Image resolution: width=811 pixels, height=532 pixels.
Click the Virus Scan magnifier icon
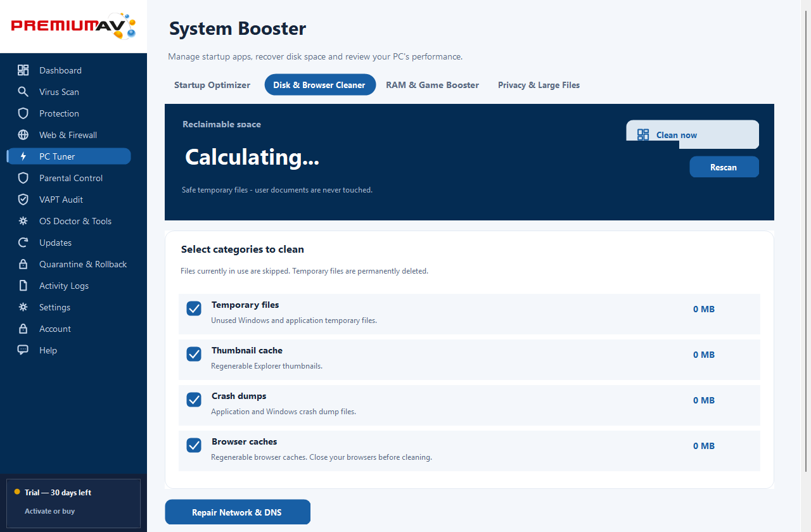click(23, 92)
